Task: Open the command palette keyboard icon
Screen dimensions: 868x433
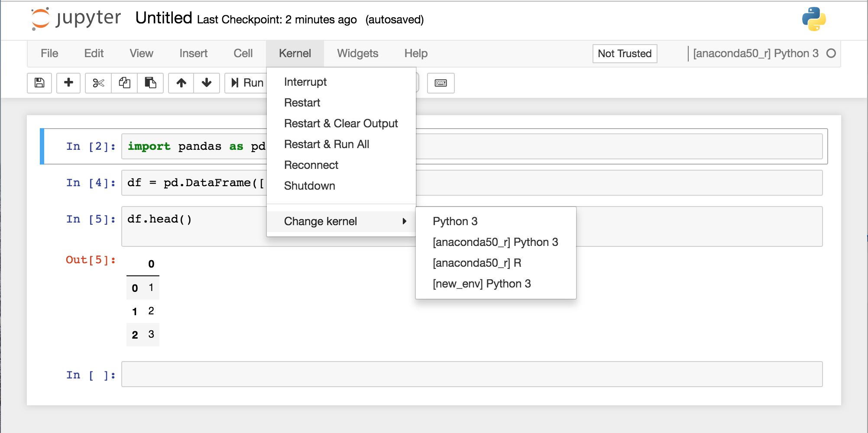Action: pyautogui.click(x=440, y=83)
